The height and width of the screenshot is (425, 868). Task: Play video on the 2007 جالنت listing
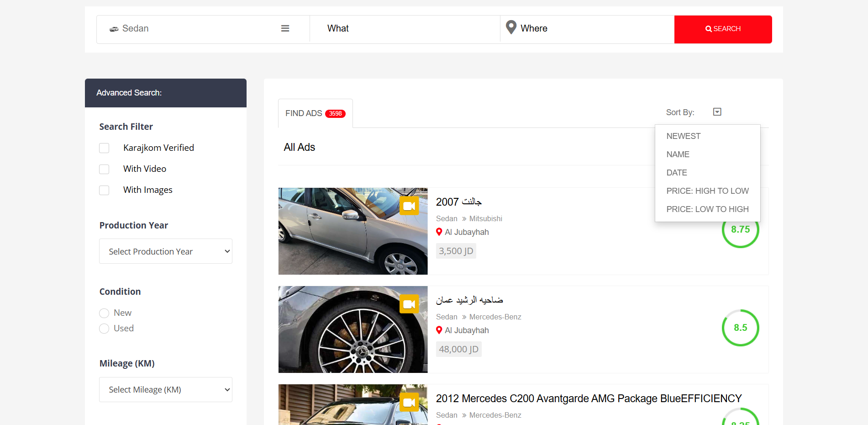pos(409,205)
